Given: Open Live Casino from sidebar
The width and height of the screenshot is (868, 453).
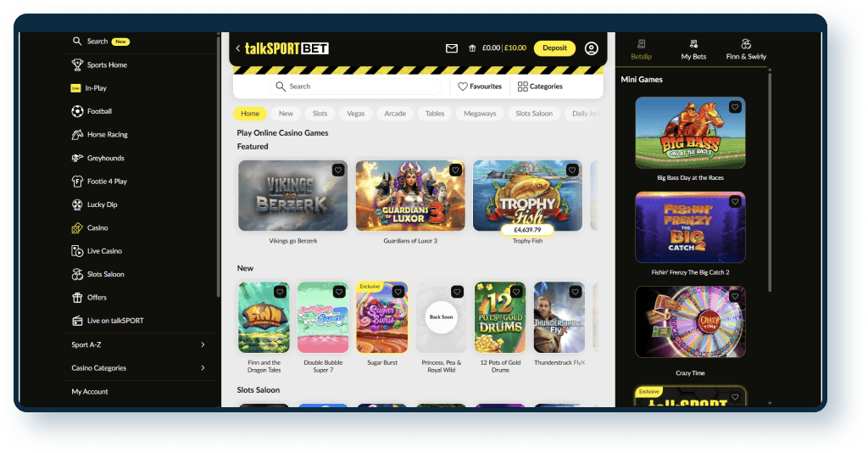Looking at the screenshot, I should (x=97, y=251).
